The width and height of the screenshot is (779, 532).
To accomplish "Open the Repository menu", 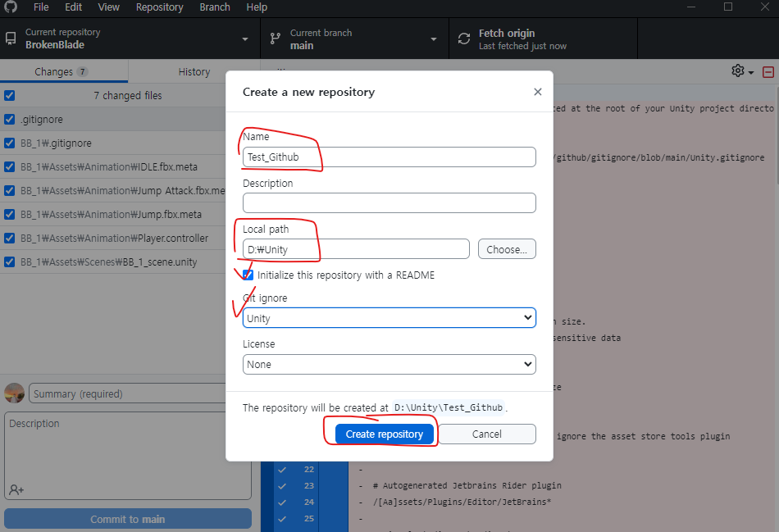I will point(159,7).
